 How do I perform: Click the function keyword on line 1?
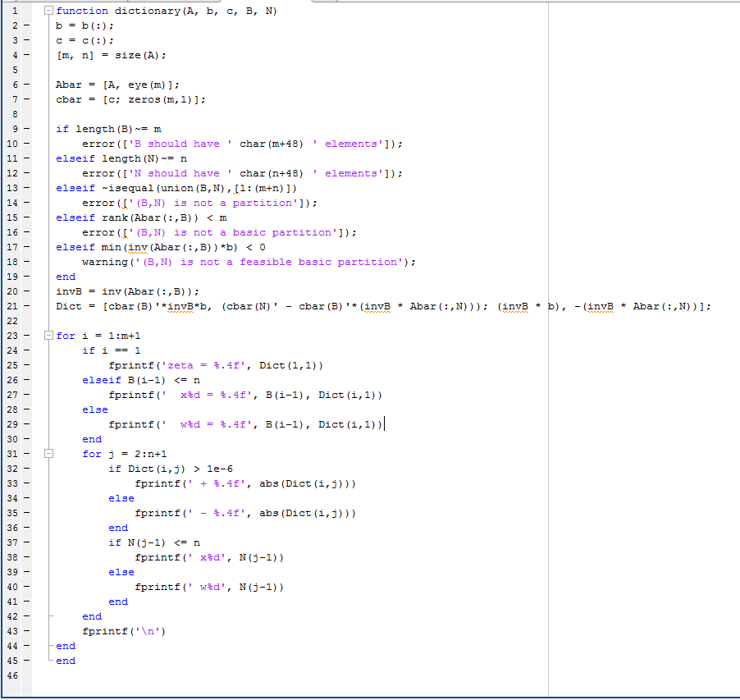pos(82,11)
